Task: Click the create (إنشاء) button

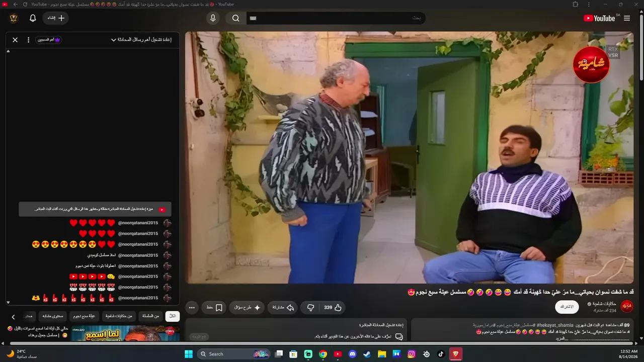Action: [56, 18]
